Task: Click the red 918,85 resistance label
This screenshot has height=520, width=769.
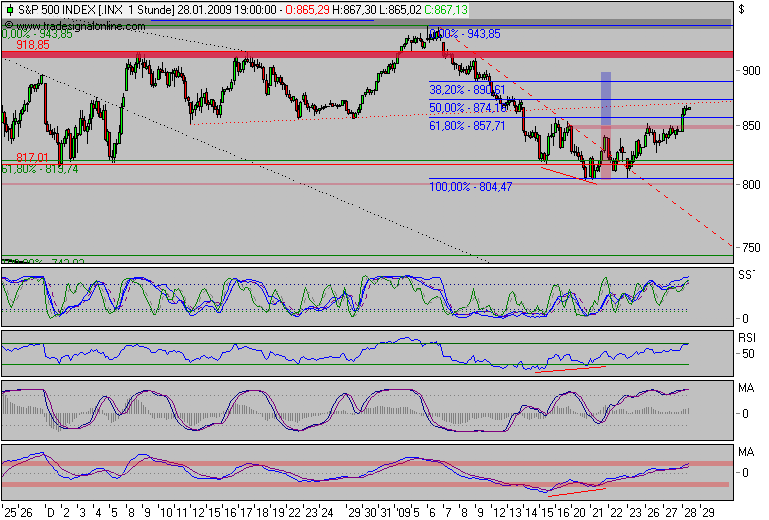Action: (x=33, y=45)
